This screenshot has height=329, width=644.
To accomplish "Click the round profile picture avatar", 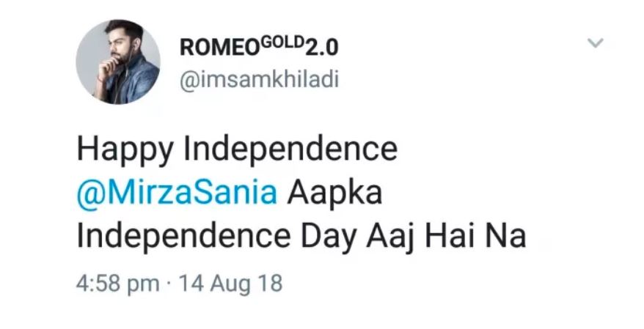I will [118, 62].
